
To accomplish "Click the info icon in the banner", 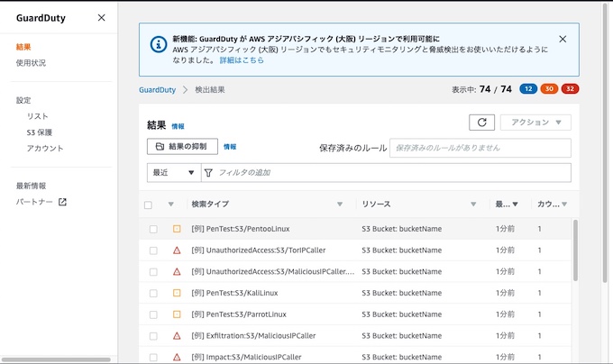I will [x=159, y=44].
